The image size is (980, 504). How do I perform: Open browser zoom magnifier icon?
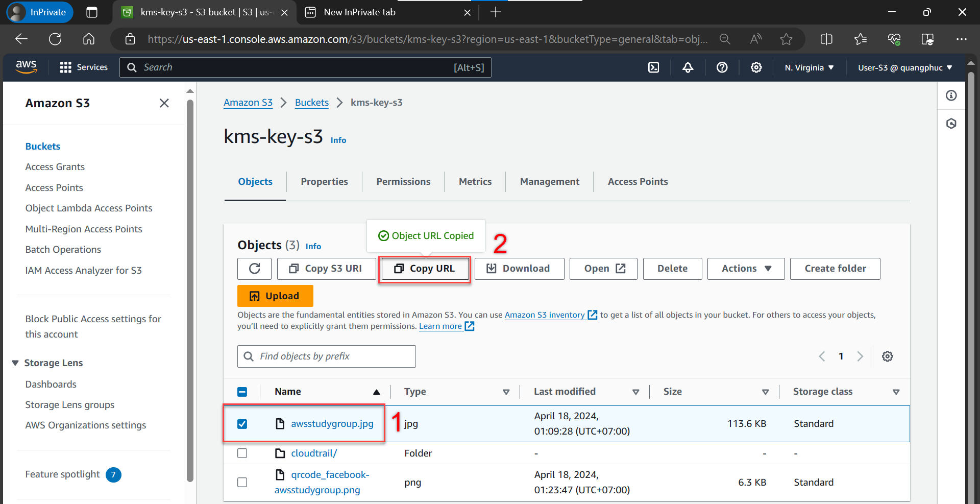coord(725,39)
